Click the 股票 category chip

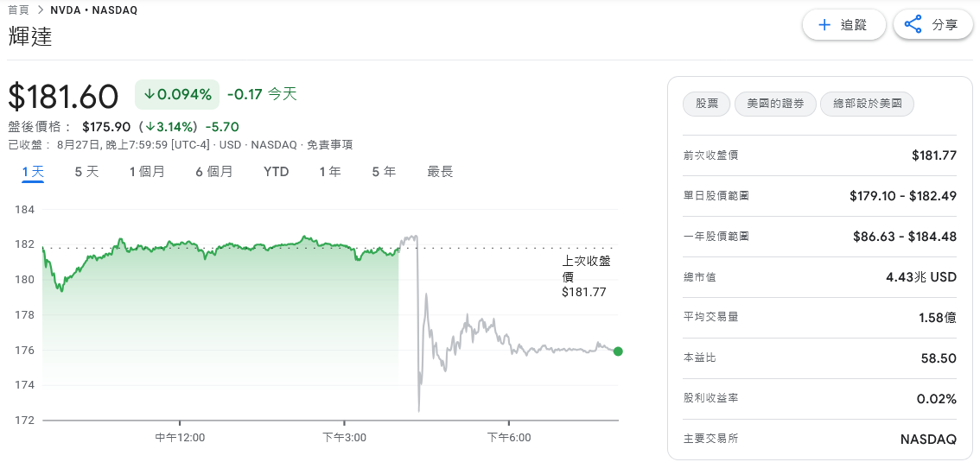pos(706,104)
